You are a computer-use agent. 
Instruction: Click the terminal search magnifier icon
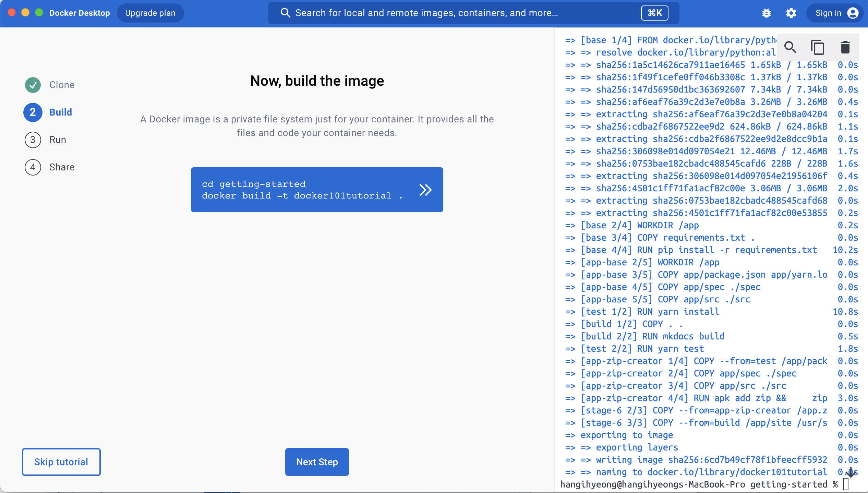click(790, 47)
